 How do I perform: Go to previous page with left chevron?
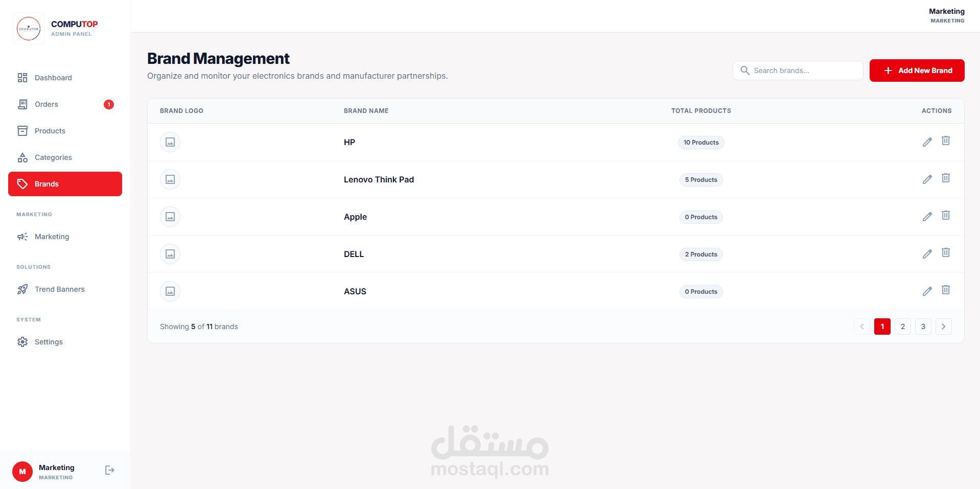[861, 327]
